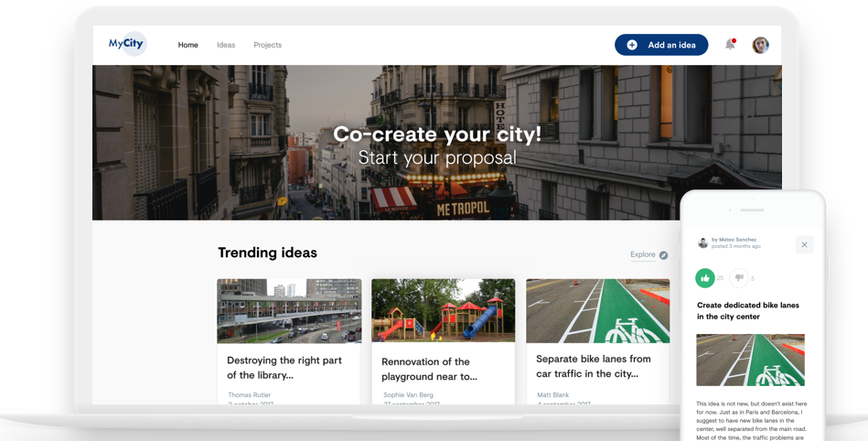The width and height of the screenshot is (868, 441).
Task: Open the playground idea image
Action: pos(443,311)
